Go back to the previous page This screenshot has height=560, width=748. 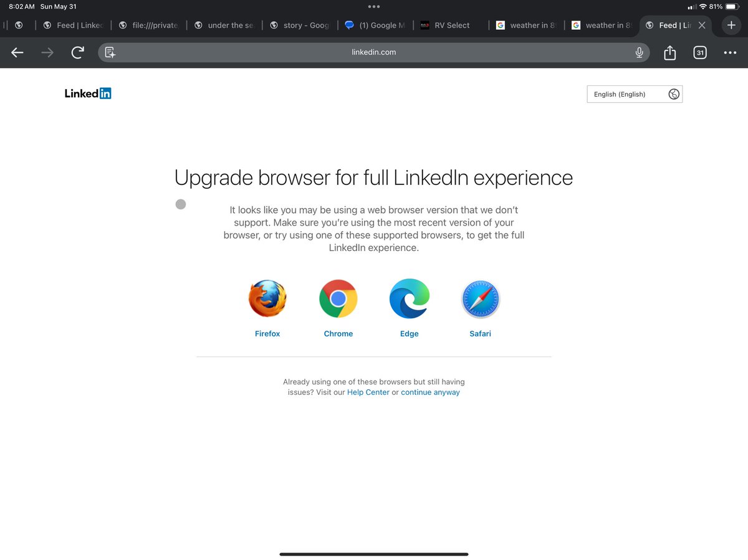tap(17, 53)
